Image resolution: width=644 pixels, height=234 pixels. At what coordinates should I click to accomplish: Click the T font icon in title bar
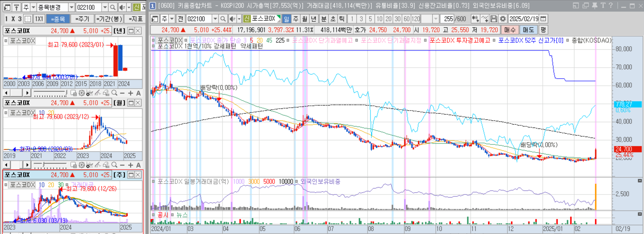coord(603,6)
